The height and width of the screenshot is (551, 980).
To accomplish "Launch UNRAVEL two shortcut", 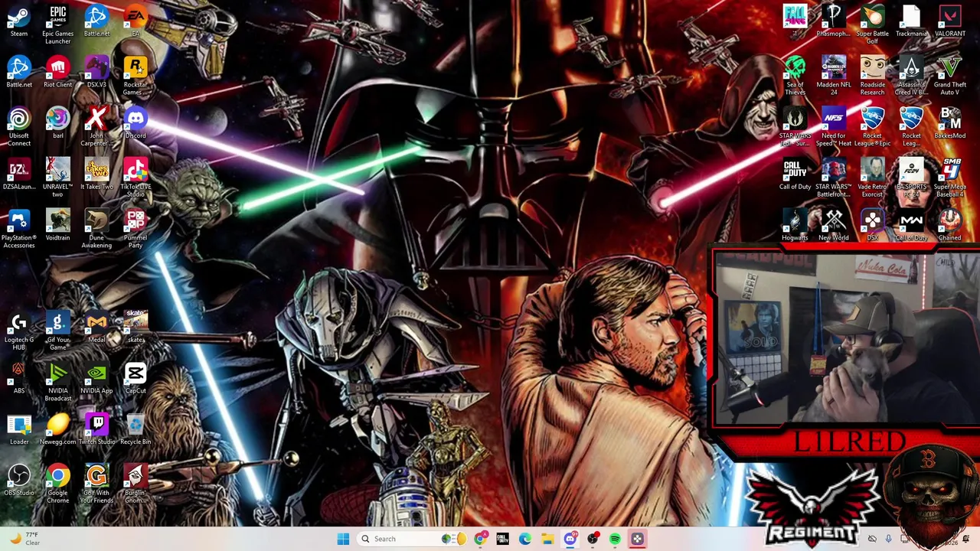I will (x=57, y=178).
